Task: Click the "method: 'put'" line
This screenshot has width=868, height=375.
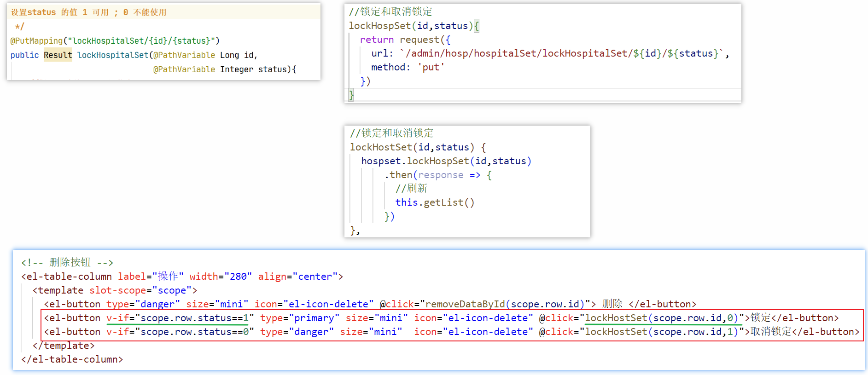Action: coord(408,67)
